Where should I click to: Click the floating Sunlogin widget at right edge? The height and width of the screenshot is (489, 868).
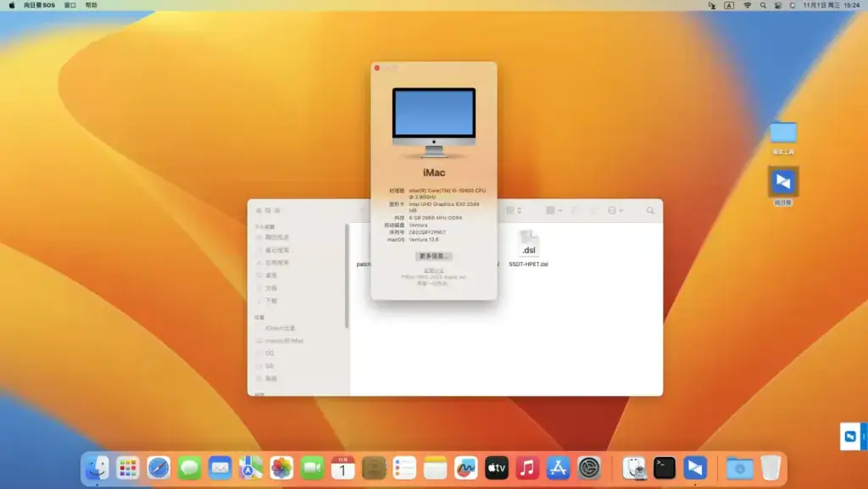pos(853,436)
